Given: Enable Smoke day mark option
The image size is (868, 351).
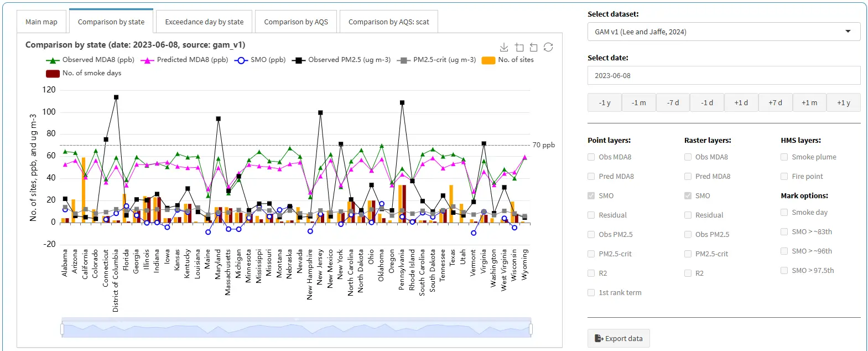Looking at the screenshot, I should [784, 213].
